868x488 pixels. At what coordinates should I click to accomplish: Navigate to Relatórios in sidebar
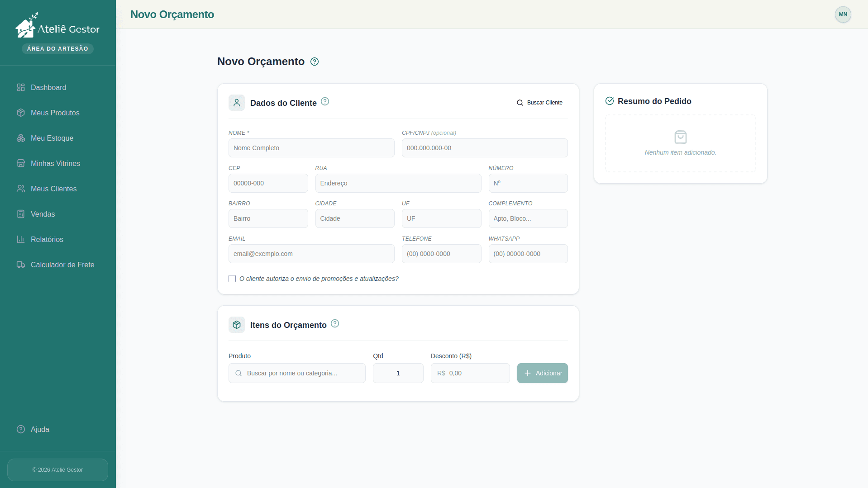[x=47, y=239]
